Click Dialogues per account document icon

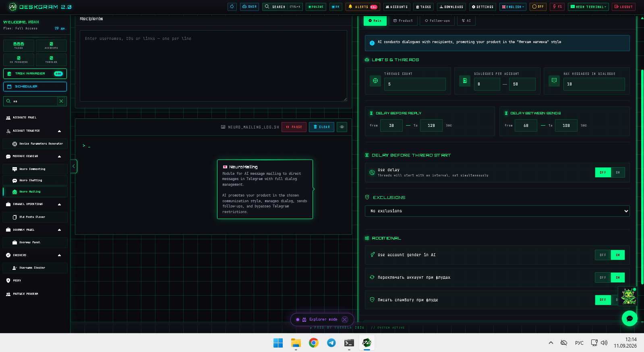pyautogui.click(x=465, y=81)
